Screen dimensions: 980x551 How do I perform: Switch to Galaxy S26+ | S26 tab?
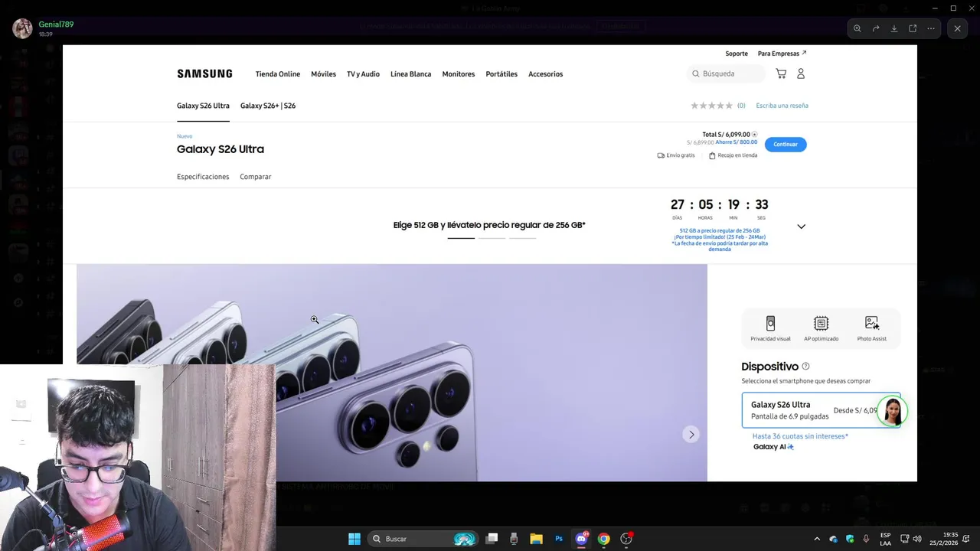click(268, 106)
